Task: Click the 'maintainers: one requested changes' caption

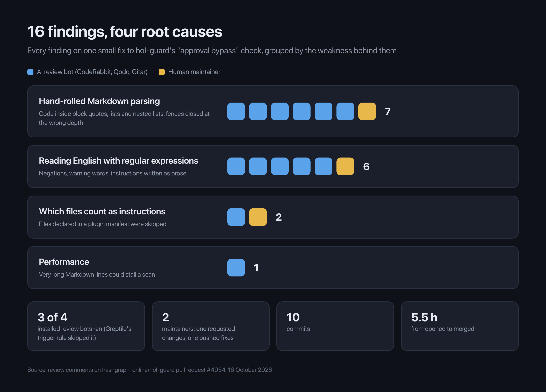Action: click(198, 333)
